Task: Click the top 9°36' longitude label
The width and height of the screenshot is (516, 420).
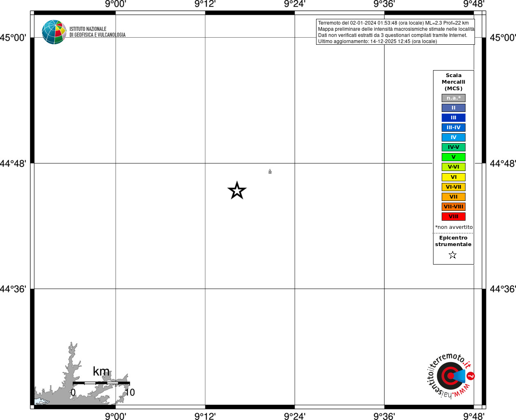Action: [x=384, y=4]
